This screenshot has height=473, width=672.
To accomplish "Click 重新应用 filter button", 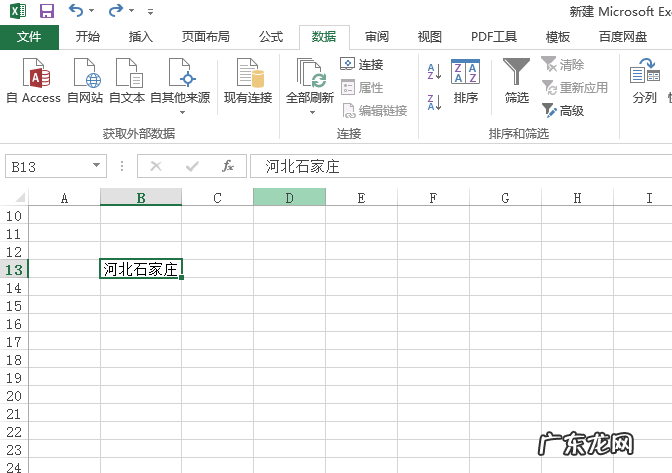I will pyautogui.click(x=574, y=87).
